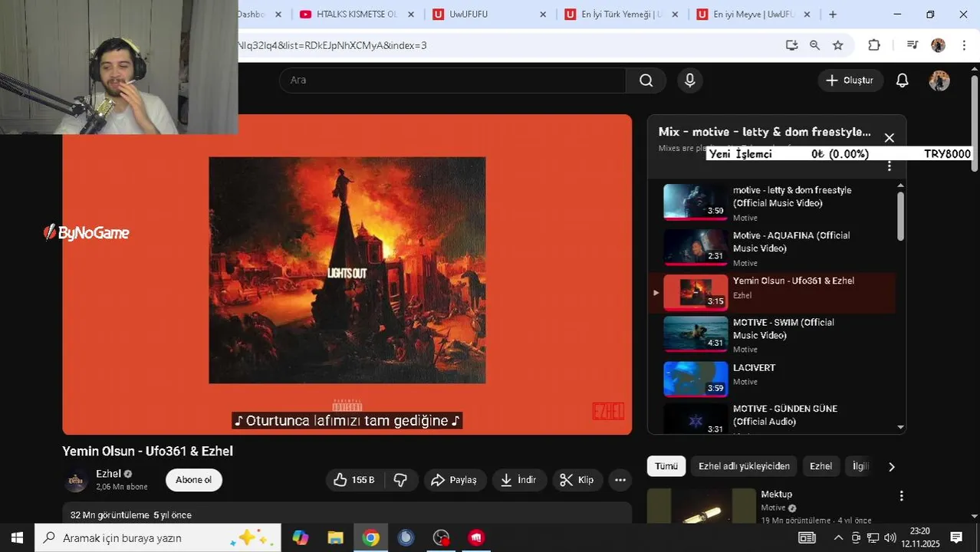Click the address bar URL text
Viewport: 980px width, 552px height.
pos(332,45)
